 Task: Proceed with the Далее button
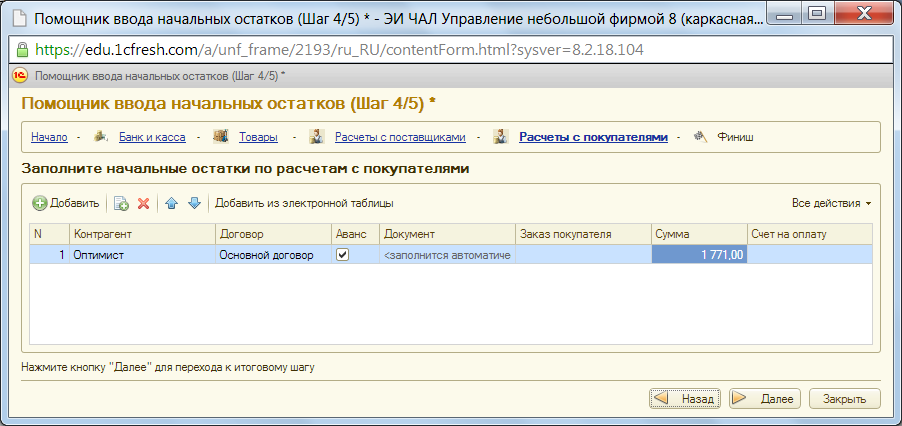click(765, 398)
